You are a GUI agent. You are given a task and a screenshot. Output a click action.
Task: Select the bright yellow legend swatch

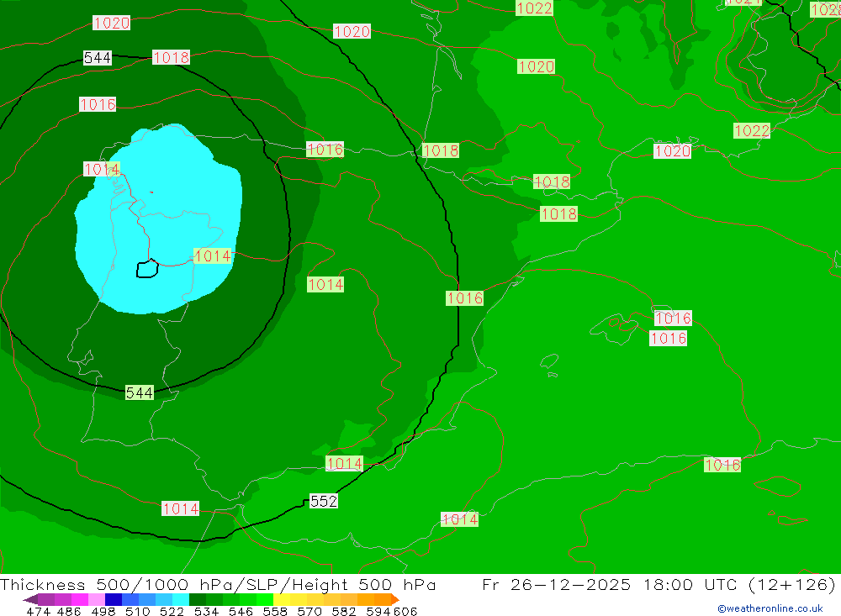tap(282, 599)
